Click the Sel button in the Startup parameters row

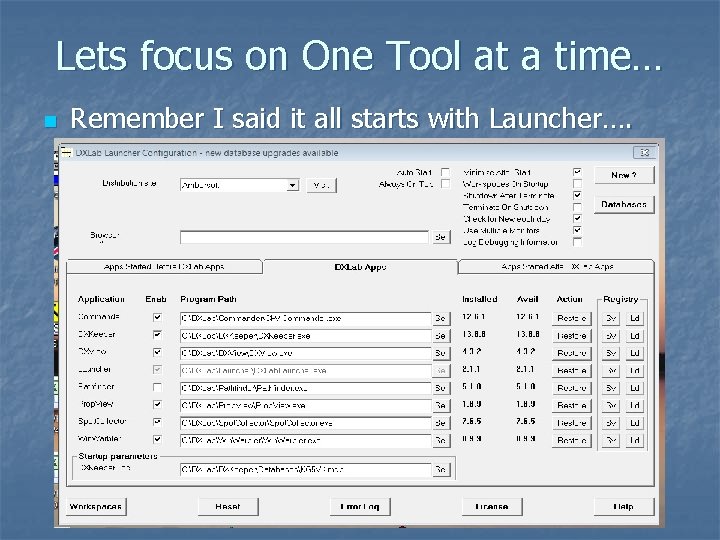click(x=441, y=470)
